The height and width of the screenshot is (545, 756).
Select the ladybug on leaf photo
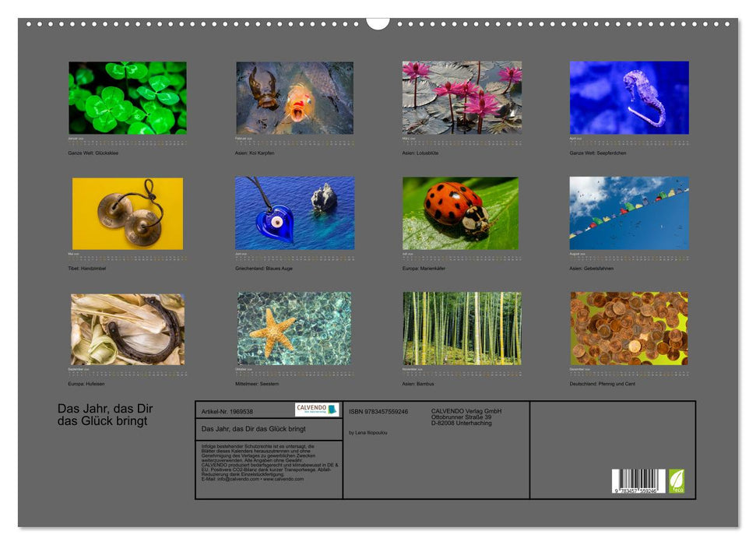tap(462, 213)
